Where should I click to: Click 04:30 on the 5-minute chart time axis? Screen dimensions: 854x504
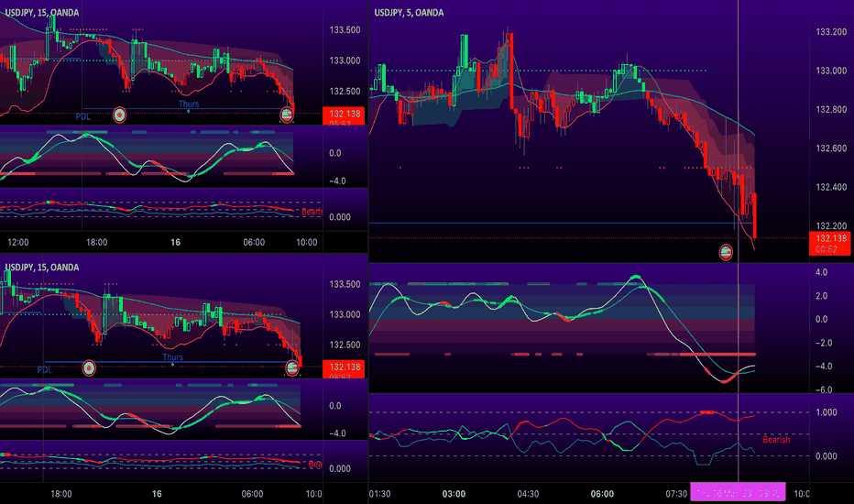click(x=528, y=494)
